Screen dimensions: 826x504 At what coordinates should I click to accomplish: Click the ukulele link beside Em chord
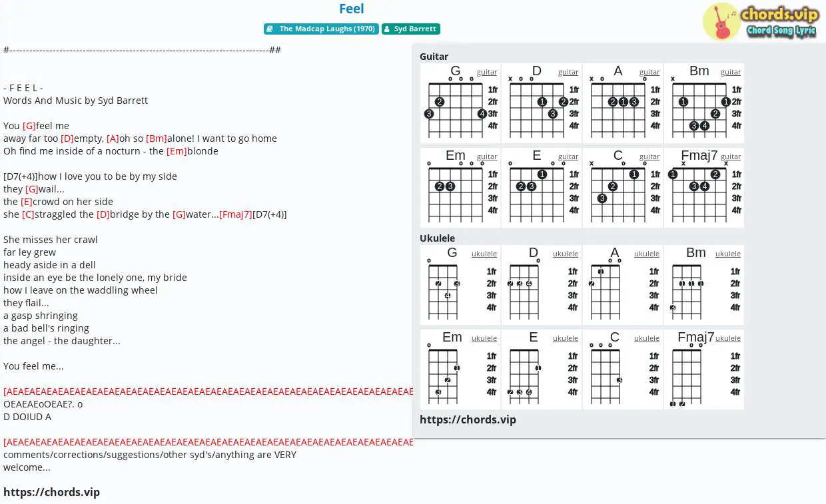pos(484,338)
